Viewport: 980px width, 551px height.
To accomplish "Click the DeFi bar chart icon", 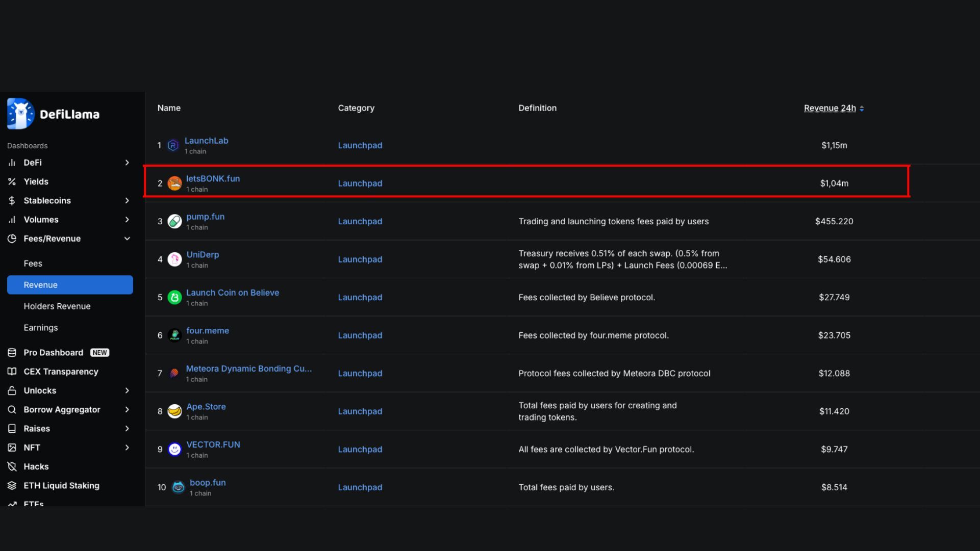I will click(x=12, y=163).
